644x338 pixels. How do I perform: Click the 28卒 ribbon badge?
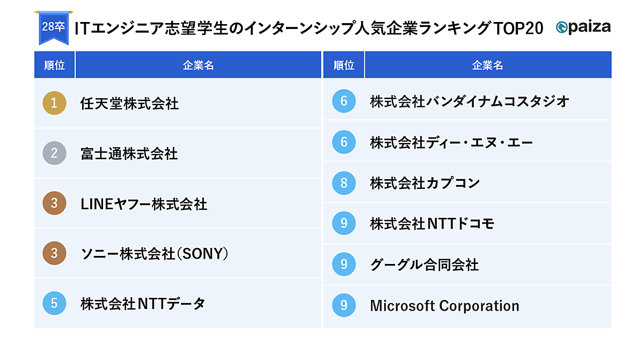tap(53, 27)
